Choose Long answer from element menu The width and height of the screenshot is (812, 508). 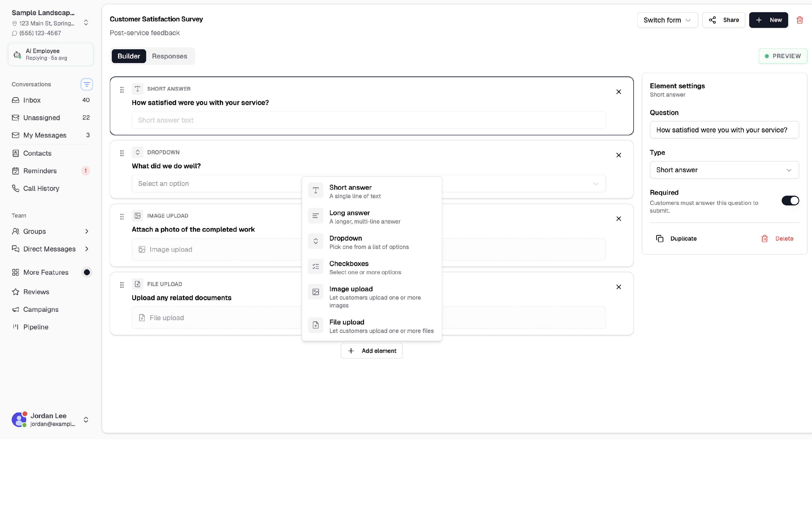click(x=372, y=217)
